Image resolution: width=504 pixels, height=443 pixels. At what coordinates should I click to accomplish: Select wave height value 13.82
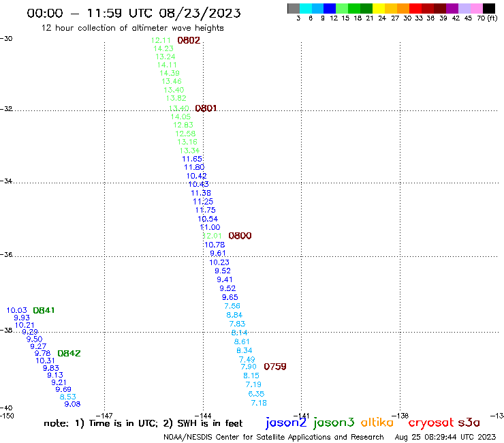176,98
